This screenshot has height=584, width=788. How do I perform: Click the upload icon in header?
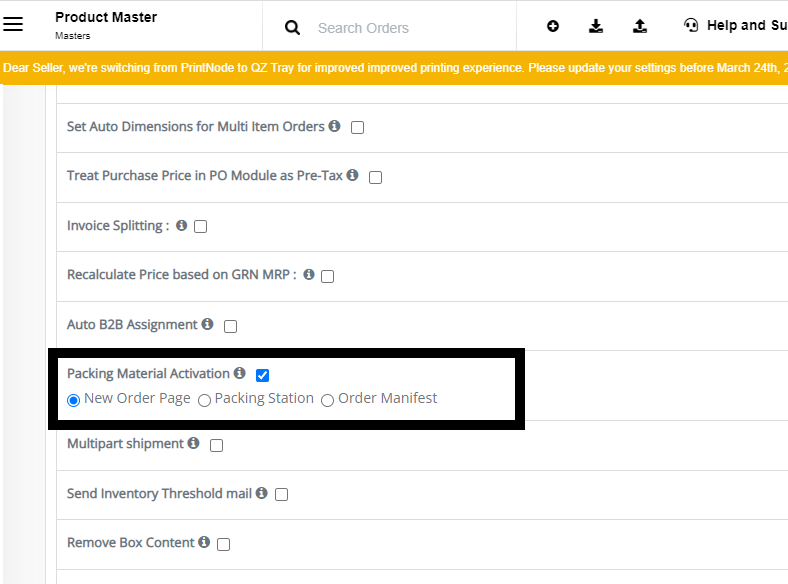[x=640, y=26]
